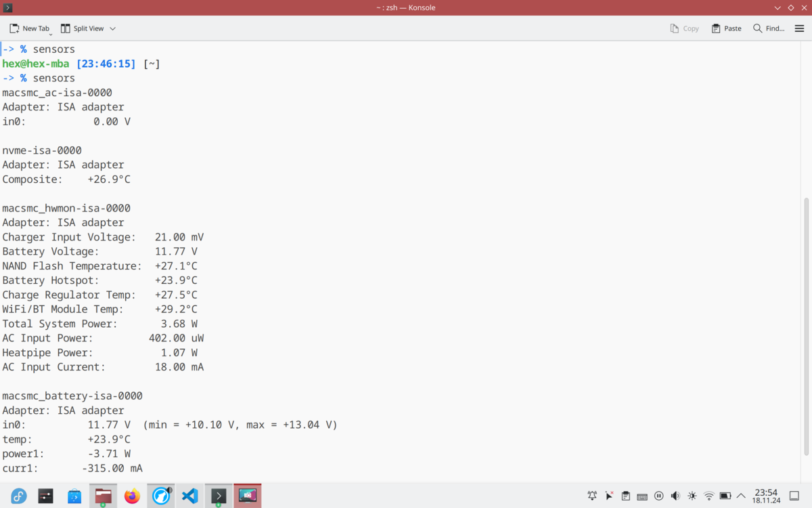Click the battery status icon in tray
812x508 pixels.
725,496
